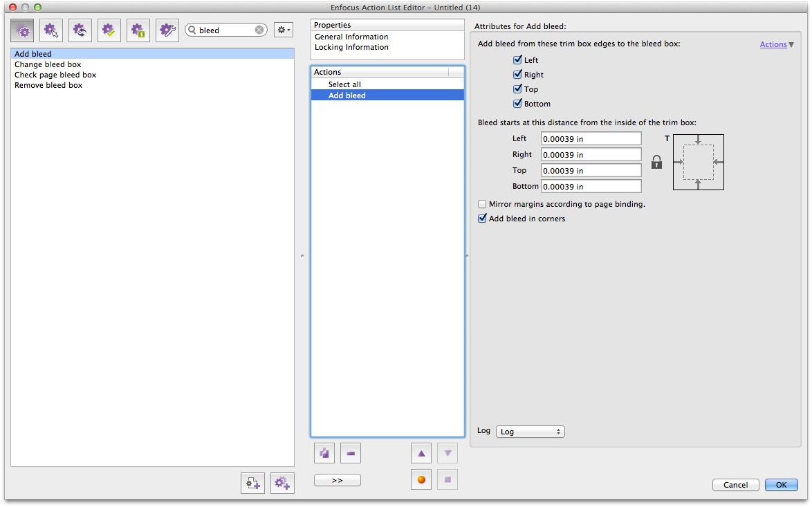Expand the Actions dropdown link at top right
The width and height of the screenshot is (812, 507).
[777, 45]
